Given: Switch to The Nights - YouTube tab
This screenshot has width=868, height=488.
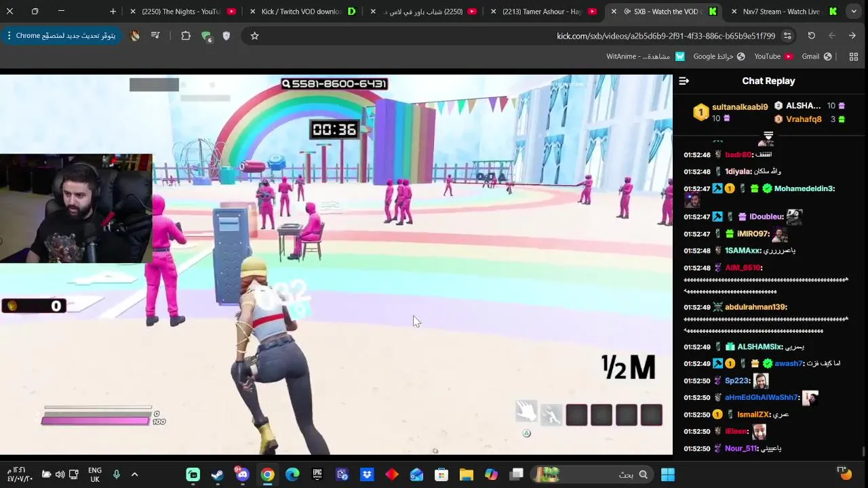Looking at the screenshot, I should pos(182,12).
